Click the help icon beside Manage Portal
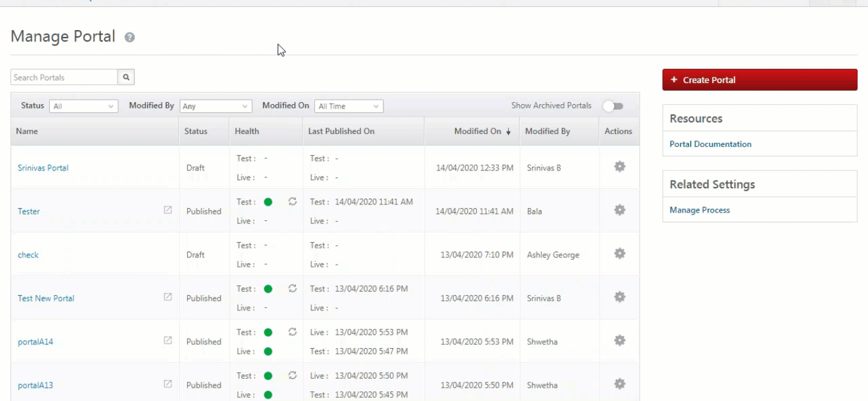868x401 pixels. pyautogui.click(x=130, y=38)
